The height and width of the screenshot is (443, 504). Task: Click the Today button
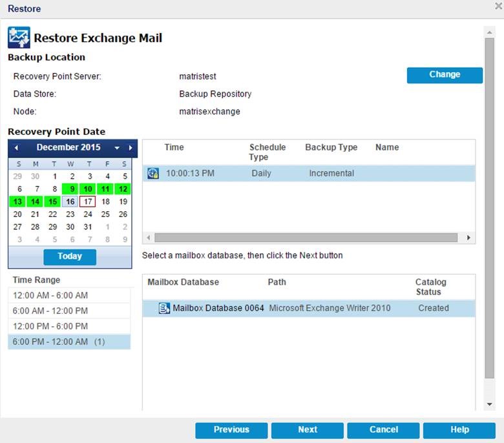click(x=70, y=256)
